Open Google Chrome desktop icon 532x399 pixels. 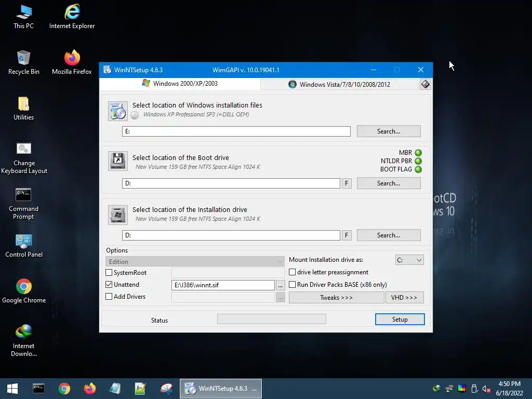click(24, 291)
